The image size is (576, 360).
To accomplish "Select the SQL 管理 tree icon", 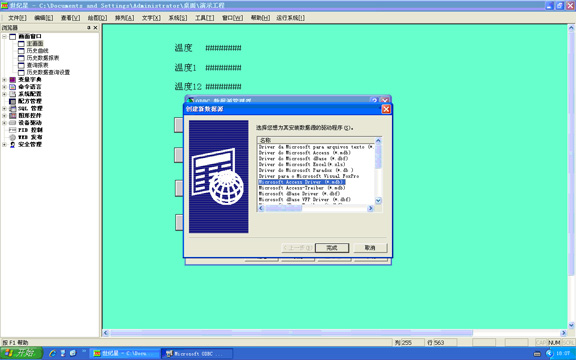I will [x=12, y=109].
